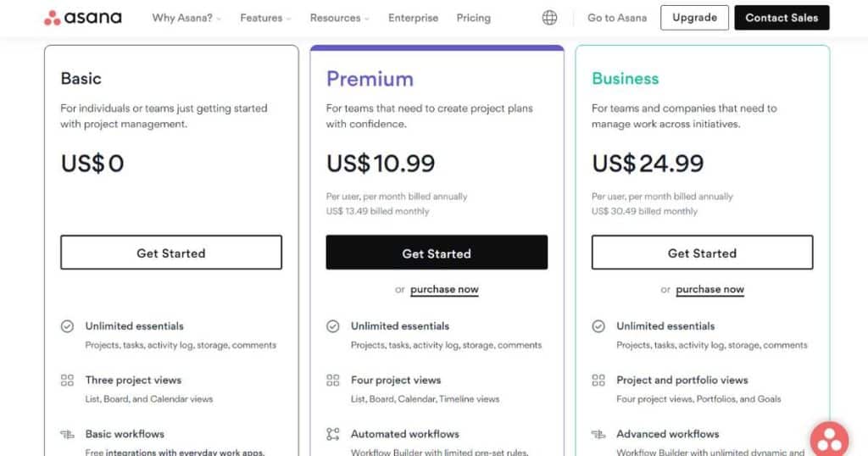Click the Contact Sales button

tap(782, 18)
